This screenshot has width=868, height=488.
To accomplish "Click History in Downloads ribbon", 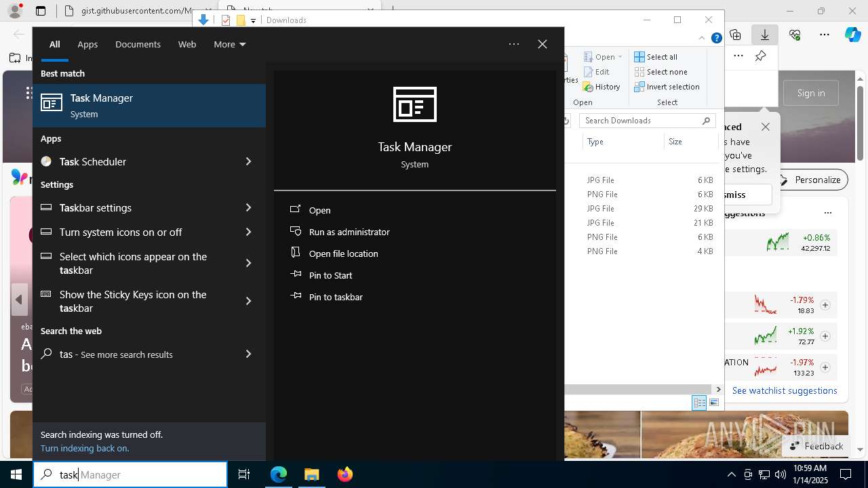I will pyautogui.click(x=601, y=87).
